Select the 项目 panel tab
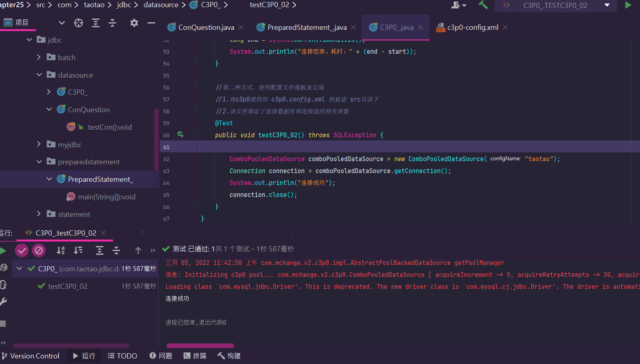This screenshot has height=364, width=640. pyautogui.click(x=17, y=23)
